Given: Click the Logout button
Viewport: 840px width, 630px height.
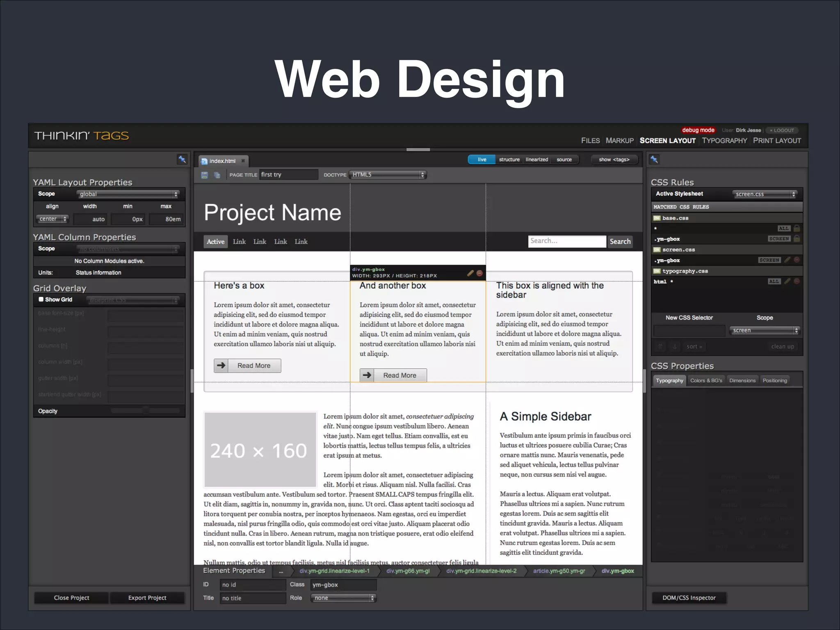Looking at the screenshot, I should pos(782,130).
